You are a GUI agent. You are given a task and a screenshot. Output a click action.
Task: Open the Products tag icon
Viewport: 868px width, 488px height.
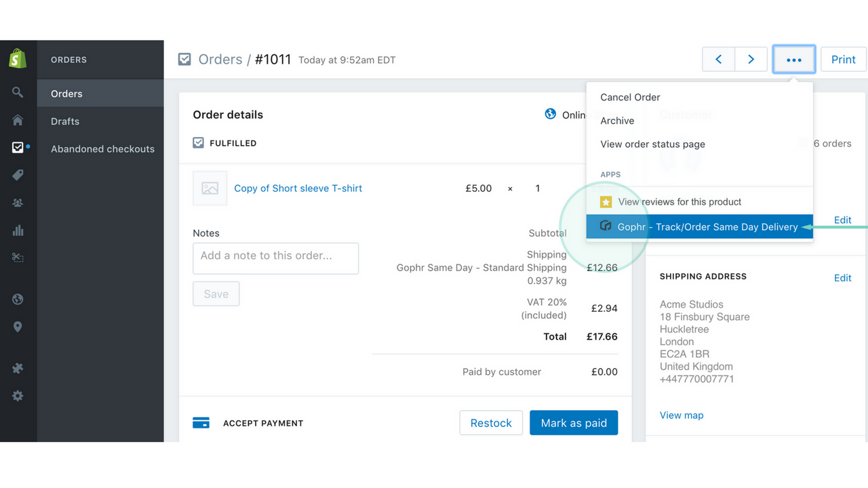18,175
